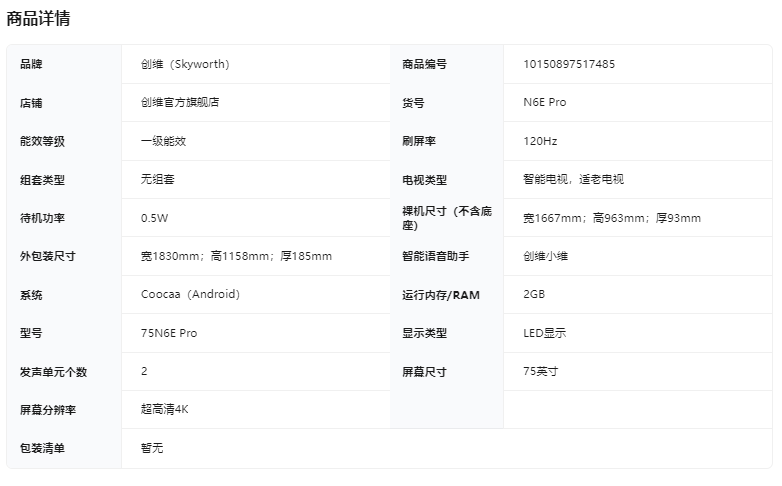Click the outer packaging size 宽1830mm value
This screenshot has height=486, width=782.
(236, 256)
